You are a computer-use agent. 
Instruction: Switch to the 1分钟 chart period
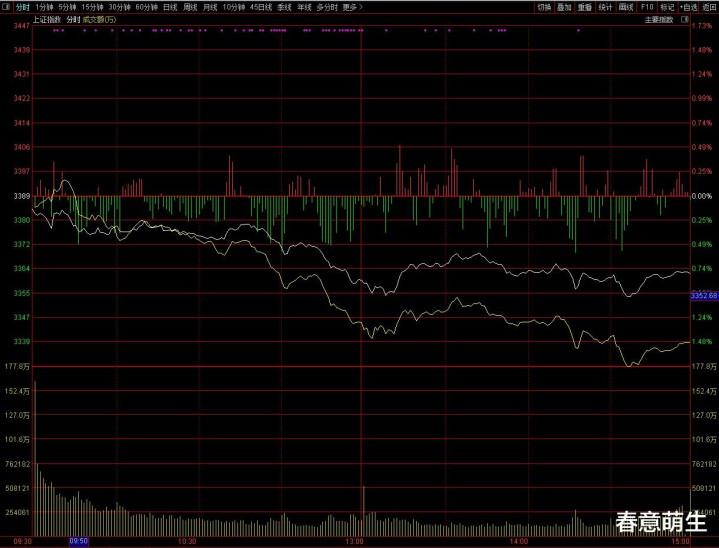point(44,7)
